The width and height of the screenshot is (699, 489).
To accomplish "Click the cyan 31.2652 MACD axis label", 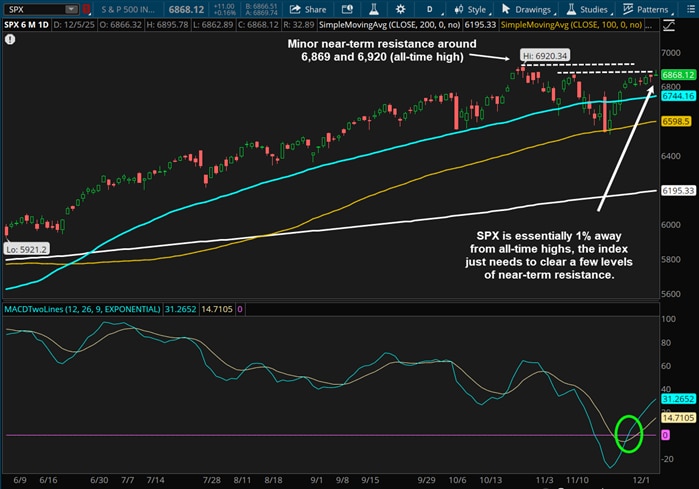I will pyautogui.click(x=678, y=399).
